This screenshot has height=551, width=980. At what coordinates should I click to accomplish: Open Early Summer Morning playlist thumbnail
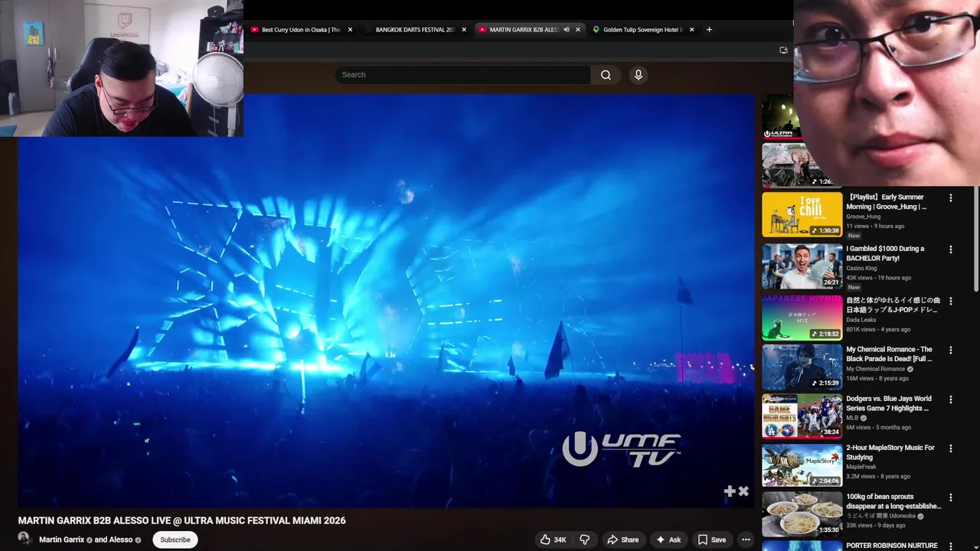pos(802,215)
